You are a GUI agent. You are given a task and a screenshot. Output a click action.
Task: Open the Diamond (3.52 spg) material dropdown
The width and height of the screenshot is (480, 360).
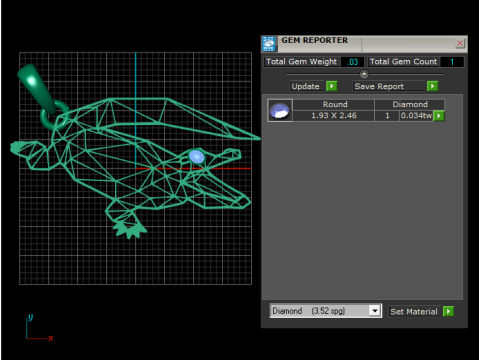click(x=326, y=311)
